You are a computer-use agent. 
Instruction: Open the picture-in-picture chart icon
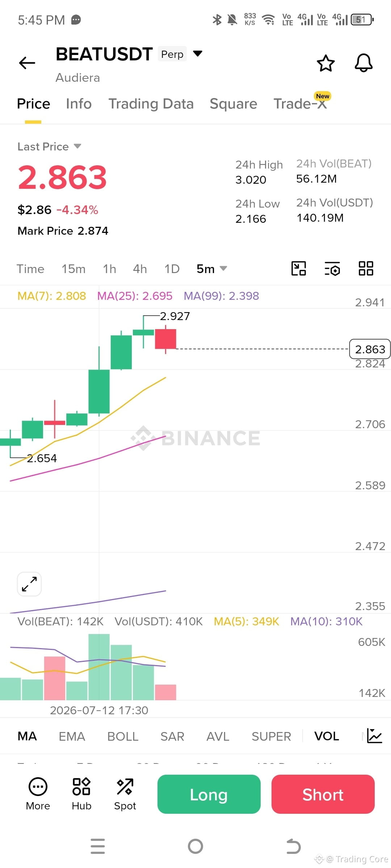(299, 268)
